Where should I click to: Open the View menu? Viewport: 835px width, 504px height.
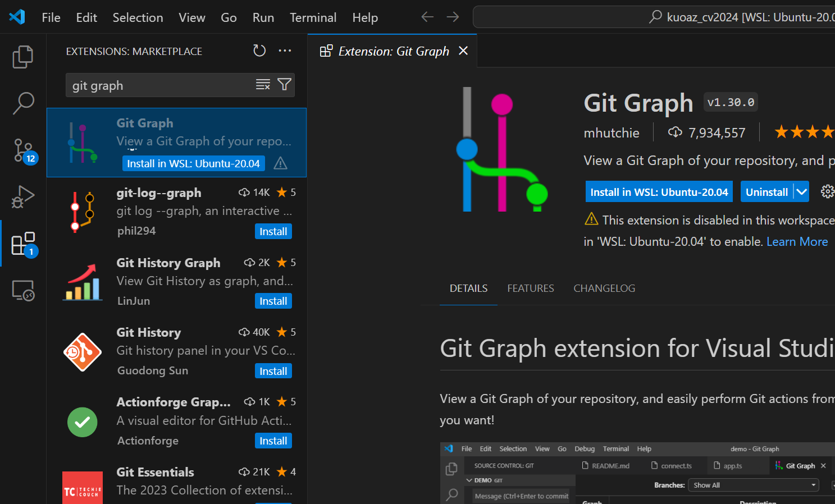[192, 17]
